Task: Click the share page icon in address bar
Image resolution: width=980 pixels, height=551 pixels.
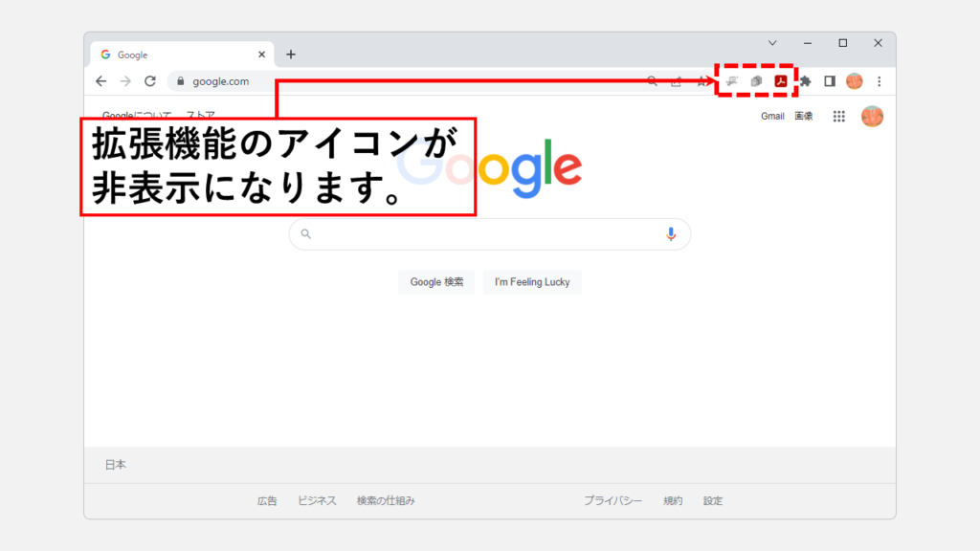Action: coord(677,81)
